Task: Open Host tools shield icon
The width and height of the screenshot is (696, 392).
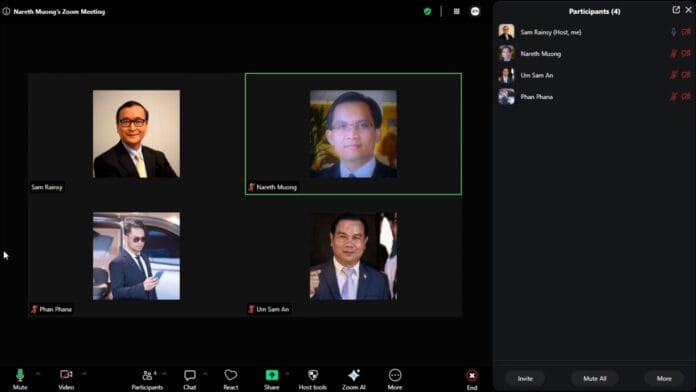Action: click(313, 376)
